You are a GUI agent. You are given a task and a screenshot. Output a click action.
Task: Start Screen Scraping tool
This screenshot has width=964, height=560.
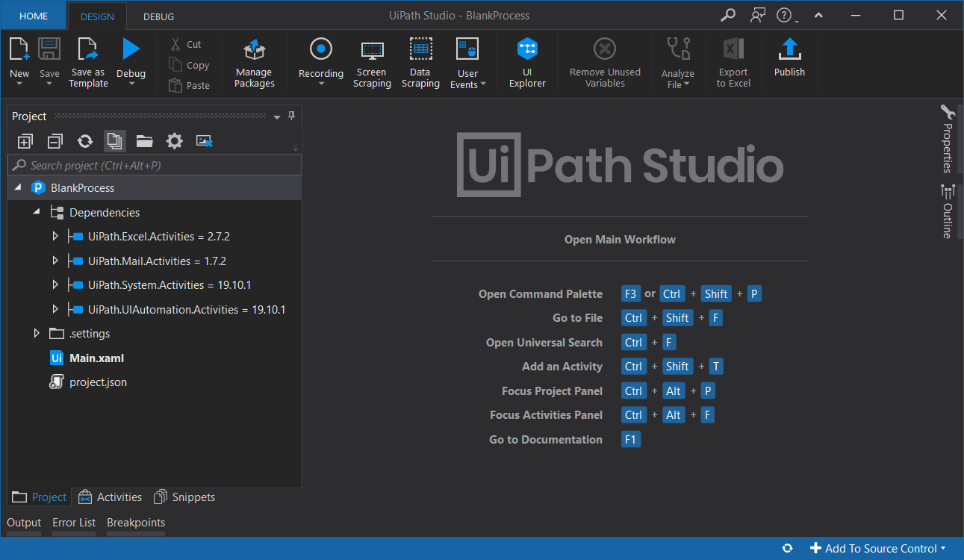point(372,62)
